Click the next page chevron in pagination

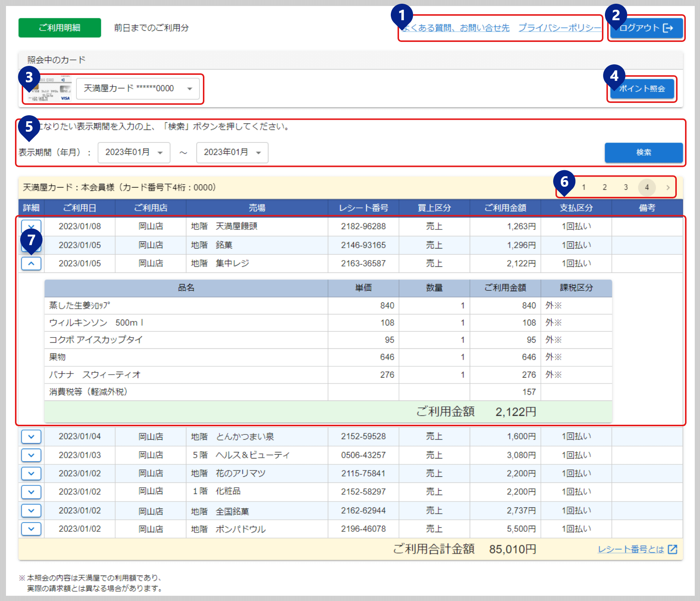pyautogui.click(x=668, y=187)
